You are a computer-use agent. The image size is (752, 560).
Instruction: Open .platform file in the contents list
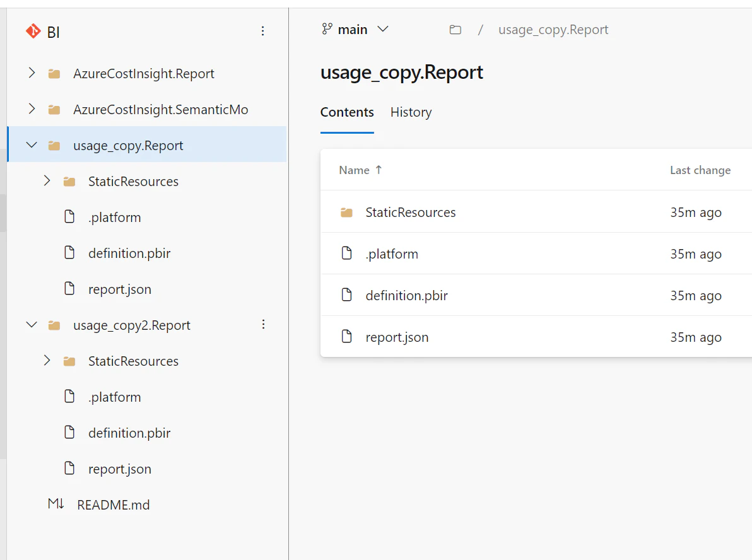click(x=392, y=254)
